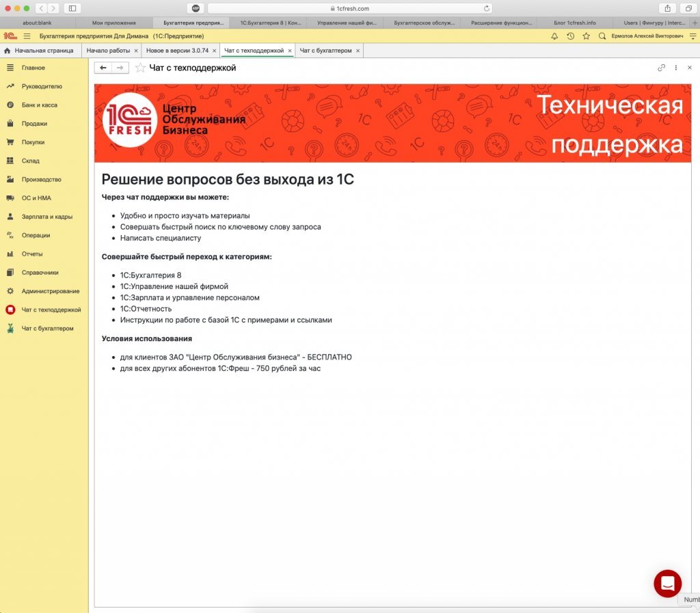Switch to Чат с бухгалтером tab
The image size is (700, 613).
click(x=325, y=51)
